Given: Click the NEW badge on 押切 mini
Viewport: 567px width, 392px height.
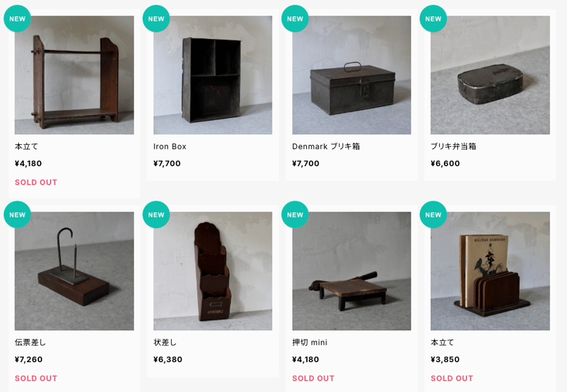Looking at the screenshot, I should [295, 215].
